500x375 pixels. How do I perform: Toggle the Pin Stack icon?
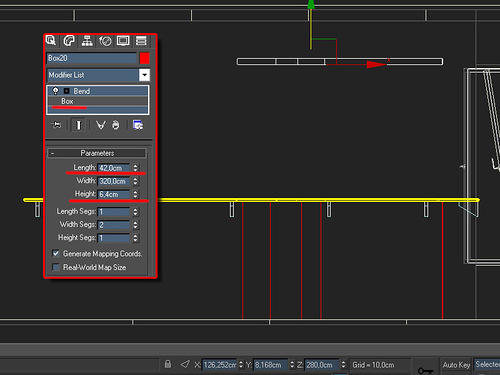coord(56,125)
